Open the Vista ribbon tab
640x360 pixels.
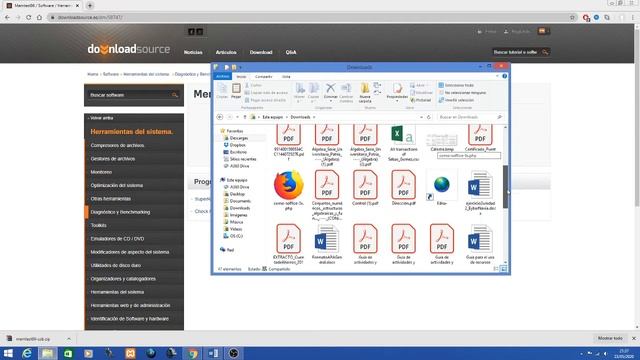click(286, 76)
